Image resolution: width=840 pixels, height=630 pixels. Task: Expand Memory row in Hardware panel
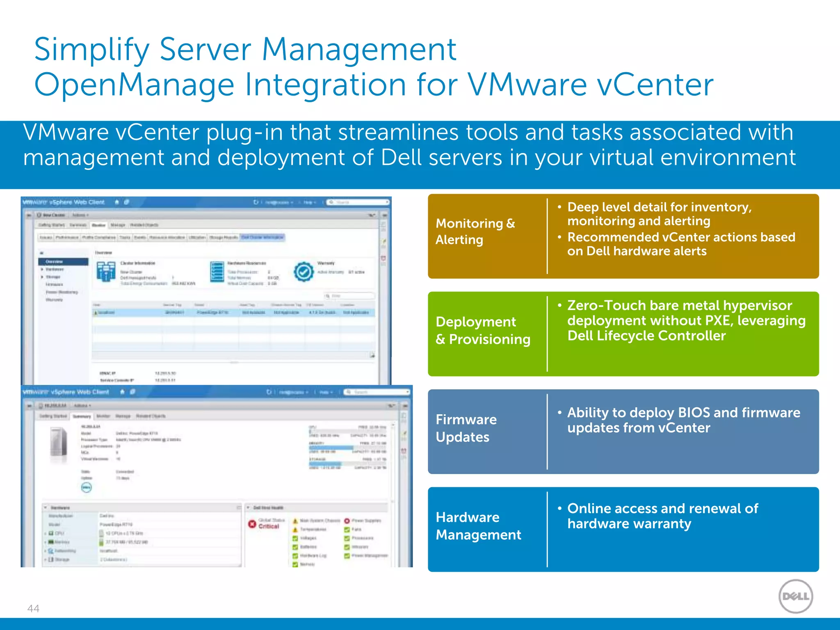(x=46, y=542)
